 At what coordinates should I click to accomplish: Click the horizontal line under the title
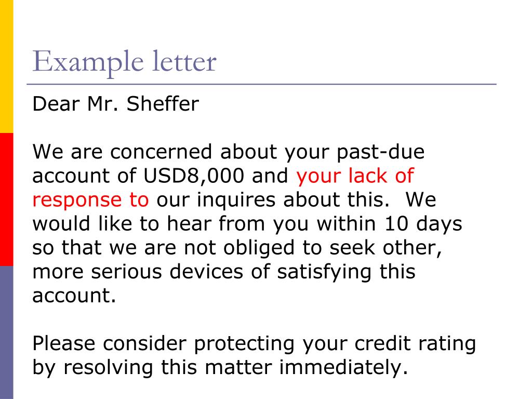pos(262,84)
